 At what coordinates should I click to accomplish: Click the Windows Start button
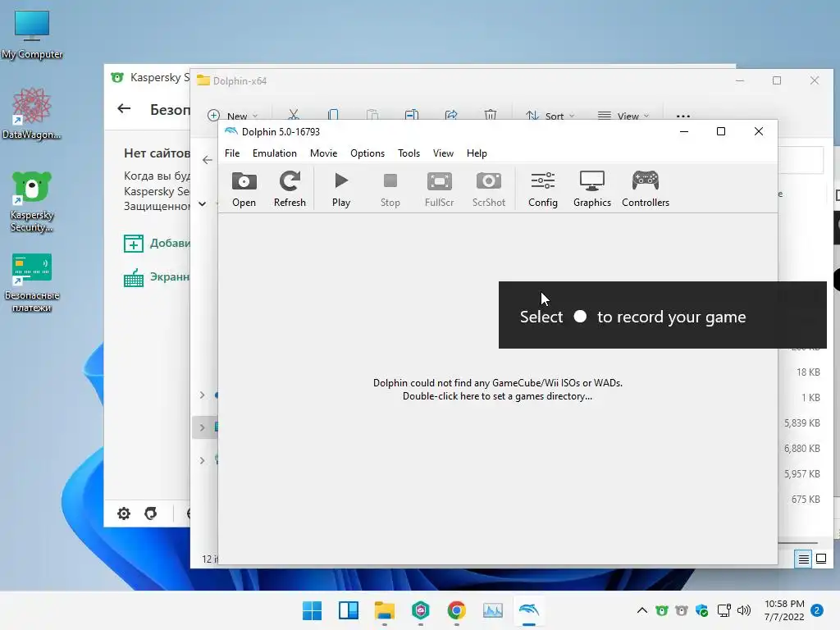click(x=312, y=610)
